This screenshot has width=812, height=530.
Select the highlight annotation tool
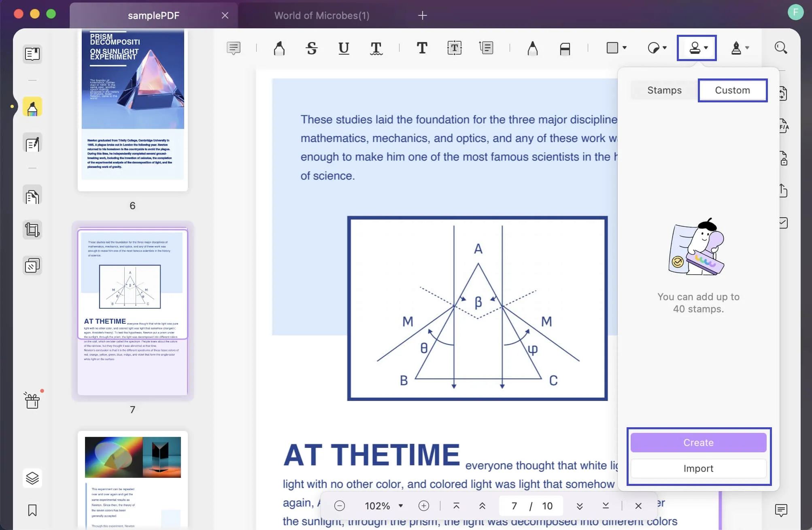click(279, 48)
